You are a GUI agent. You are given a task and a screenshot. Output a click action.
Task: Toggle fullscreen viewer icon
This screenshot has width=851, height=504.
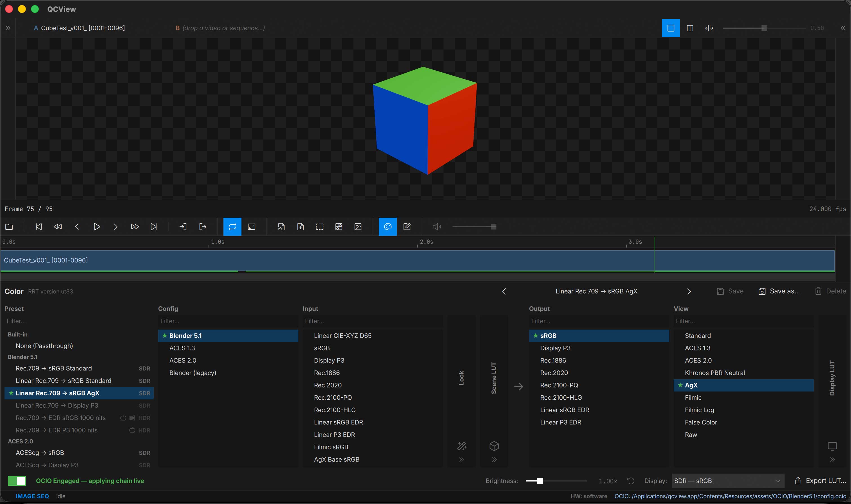tap(252, 226)
